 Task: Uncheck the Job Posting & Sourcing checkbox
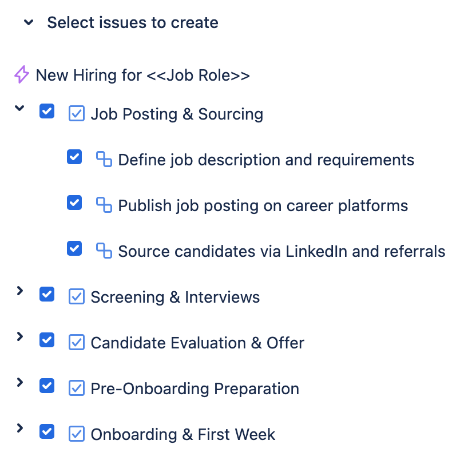(x=47, y=111)
